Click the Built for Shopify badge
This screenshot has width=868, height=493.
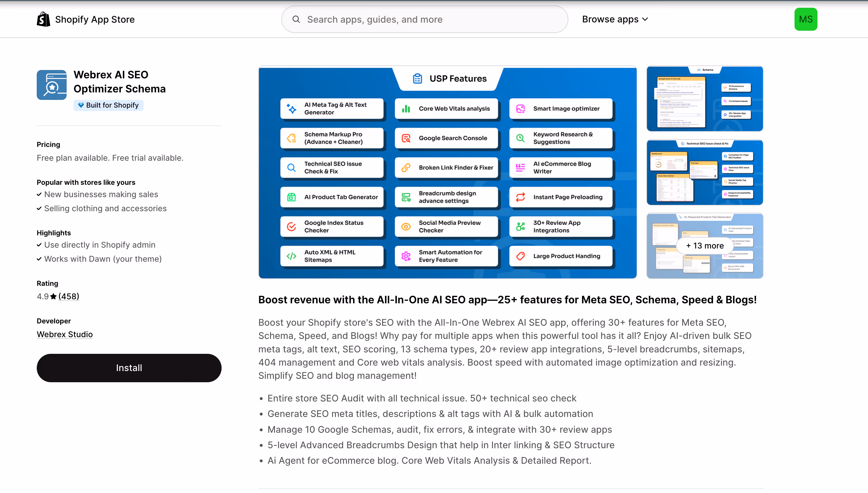[108, 105]
